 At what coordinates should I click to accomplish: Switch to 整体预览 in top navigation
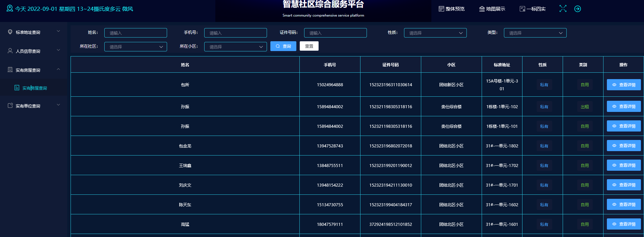(x=452, y=9)
